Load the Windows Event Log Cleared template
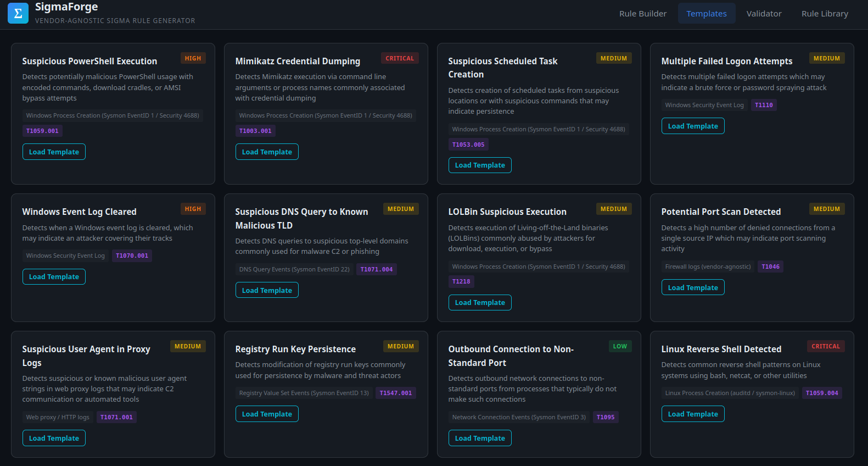868x466 pixels. click(x=54, y=277)
